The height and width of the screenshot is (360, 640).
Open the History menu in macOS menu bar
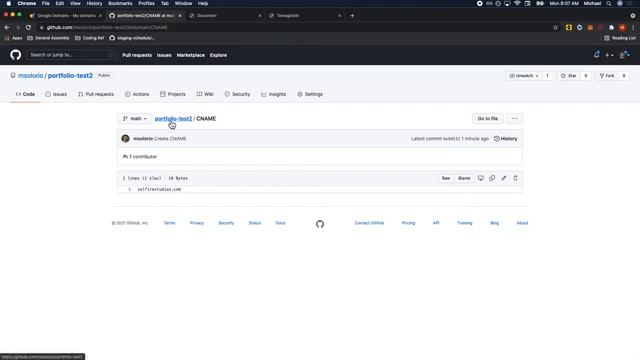click(94, 3)
